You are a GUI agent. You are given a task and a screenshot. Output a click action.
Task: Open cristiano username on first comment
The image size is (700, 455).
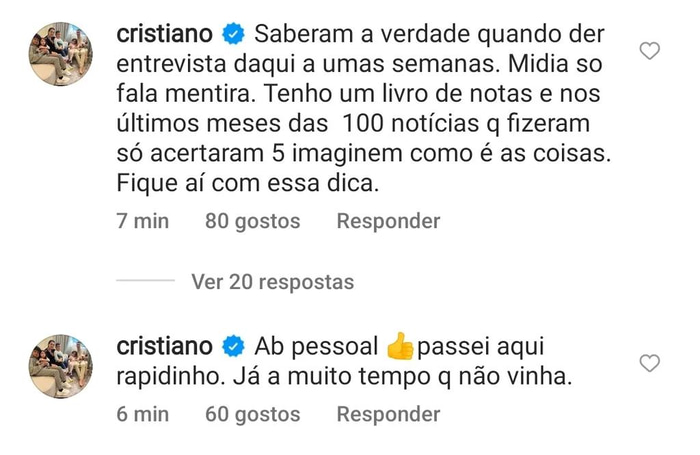pyautogui.click(x=164, y=35)
